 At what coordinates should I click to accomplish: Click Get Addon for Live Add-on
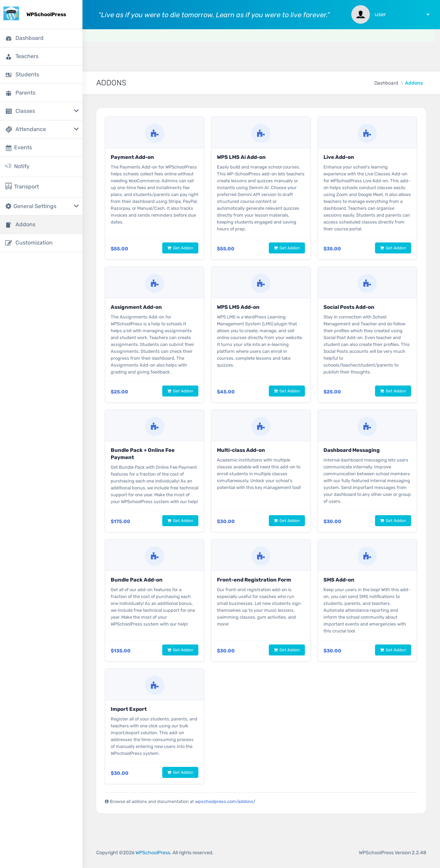393,248
